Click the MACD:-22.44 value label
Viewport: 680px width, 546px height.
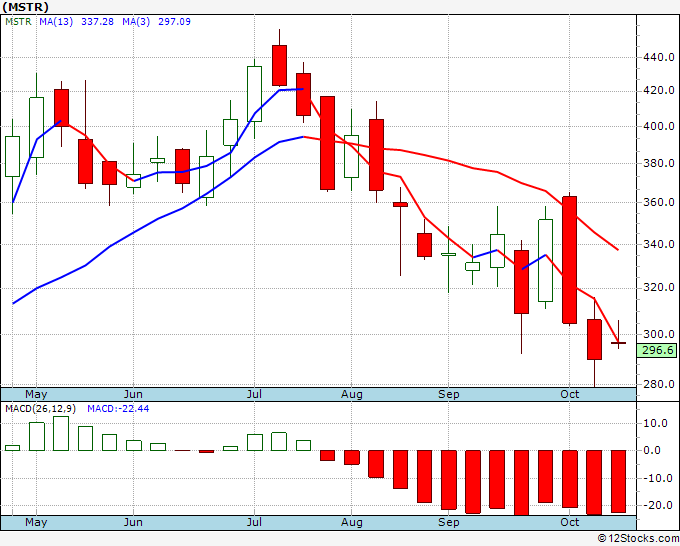coord(118,409)
